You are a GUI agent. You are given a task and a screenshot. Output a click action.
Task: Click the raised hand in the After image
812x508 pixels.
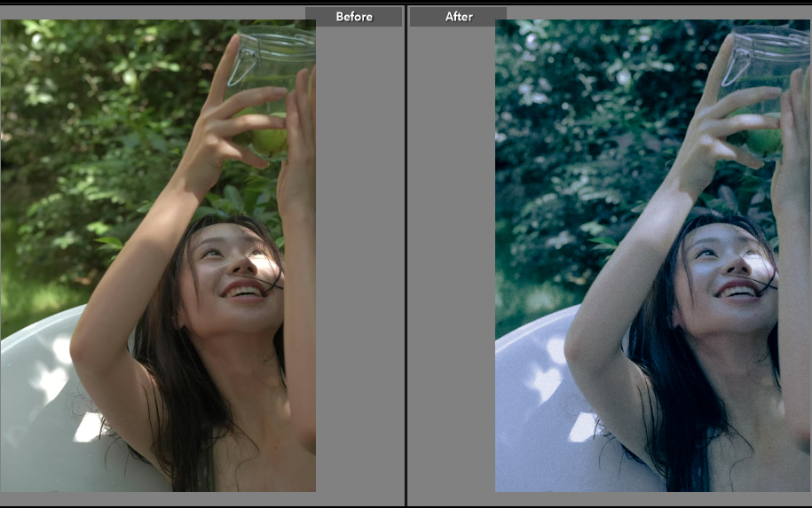tap(721, 124)
